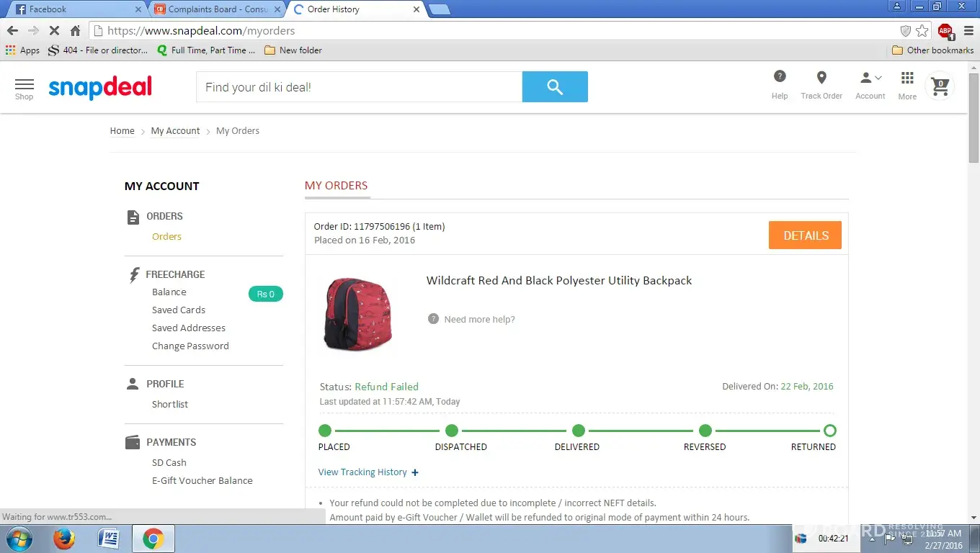Viewport: 980px width, 553px height.
Task: Click the FREECHARGE lightning bolt icon
Action: pyautogui.click(x=134, y=274)
